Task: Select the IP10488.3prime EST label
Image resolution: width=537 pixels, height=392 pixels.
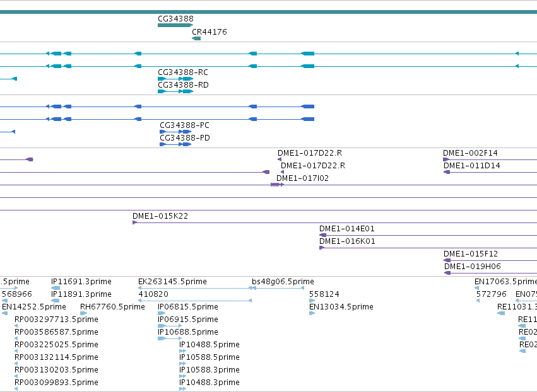Action: click(x=209, y=383)
